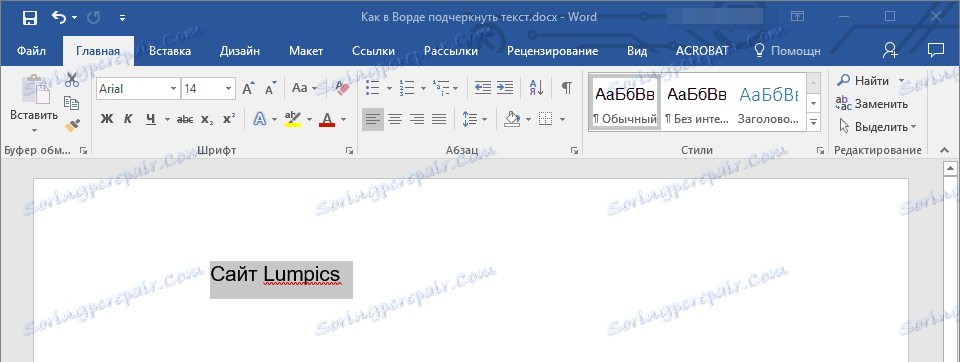The height and width of the screenshot is (362, 960).
Task: Align text left
Action: coord(373,119)
